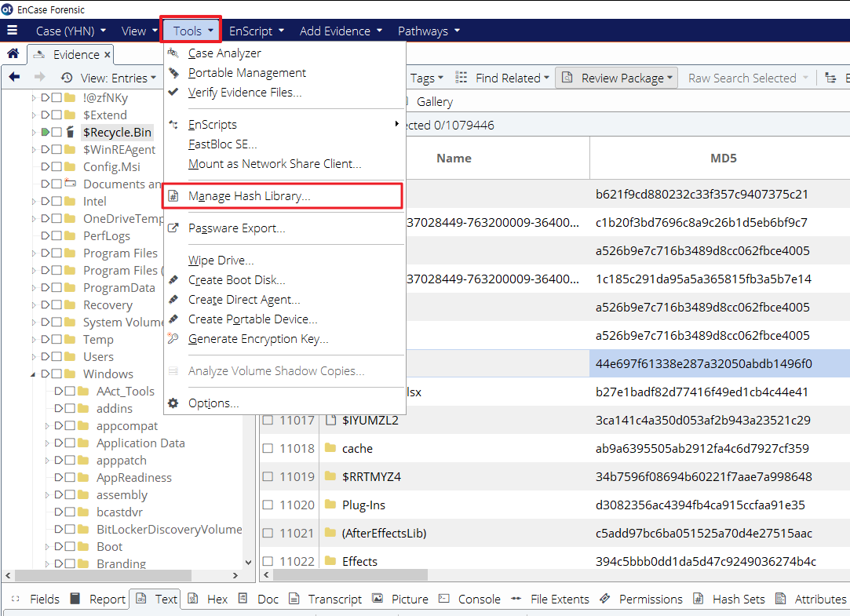Screen dimensions: 850x616
Task: Select the highlighted MD5 hash 44e697f61338e287a32050abdb1496f0
Action: [x=703, y=363]
